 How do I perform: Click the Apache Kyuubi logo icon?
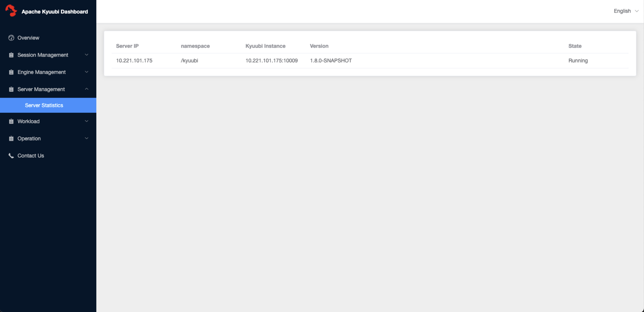(11, 11)
